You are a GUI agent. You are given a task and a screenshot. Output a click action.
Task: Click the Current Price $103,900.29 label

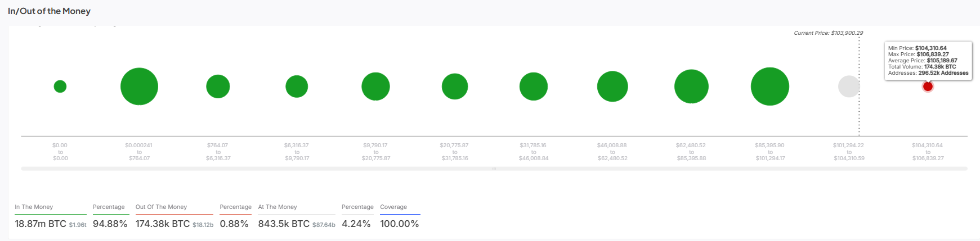coord(828,33)
